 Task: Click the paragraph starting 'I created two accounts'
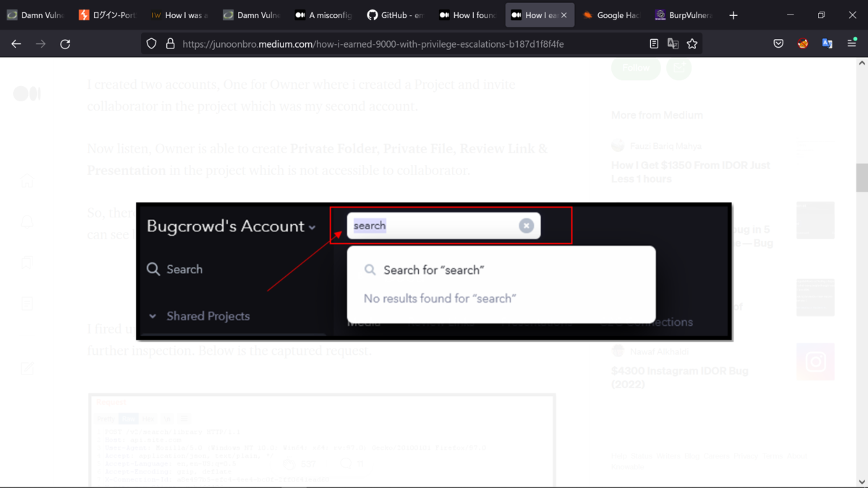point(301,95)
